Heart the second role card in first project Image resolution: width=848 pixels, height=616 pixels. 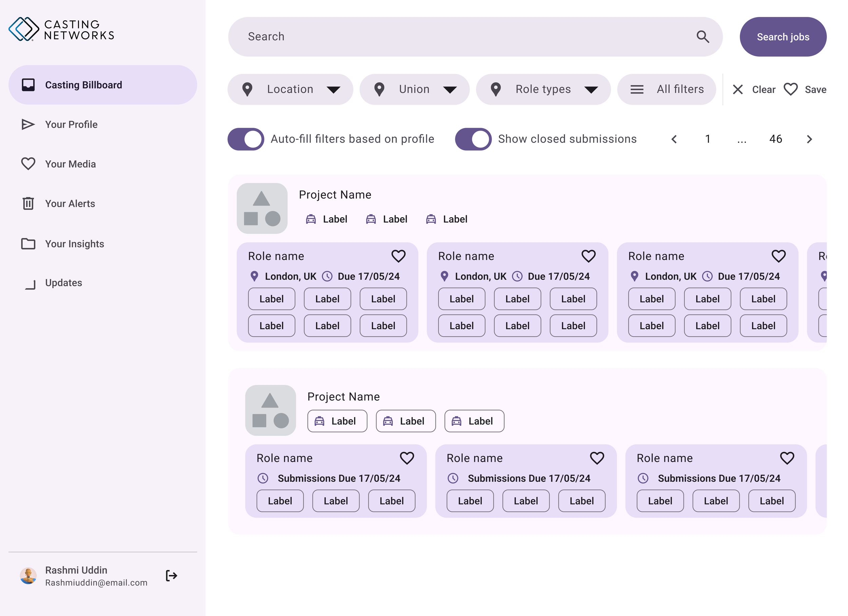click(x=588, y=256)
